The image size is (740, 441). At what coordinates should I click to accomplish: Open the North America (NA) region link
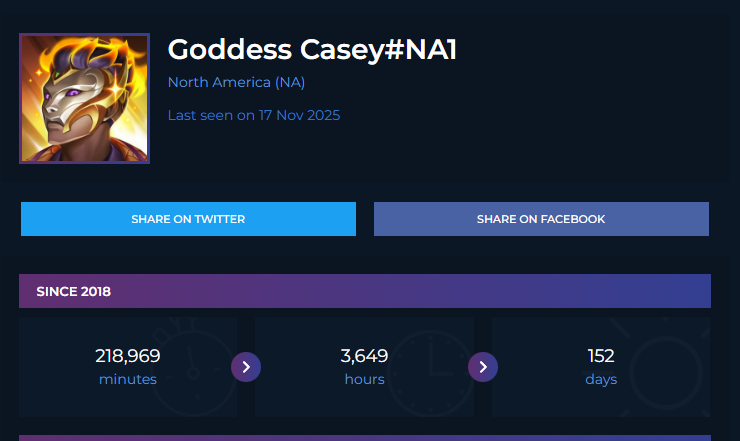click(x=236, y=82)
